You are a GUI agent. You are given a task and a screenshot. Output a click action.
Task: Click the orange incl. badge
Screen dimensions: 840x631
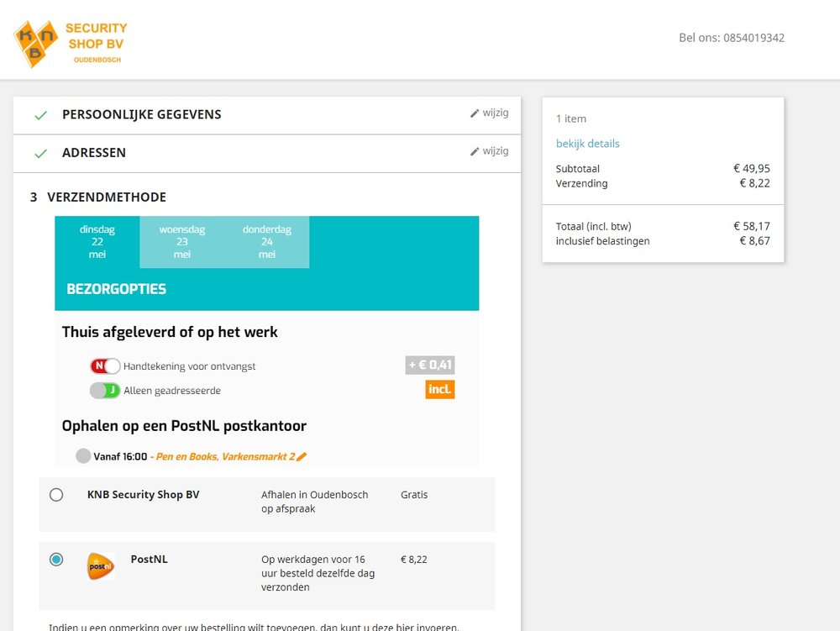[439, 389]
